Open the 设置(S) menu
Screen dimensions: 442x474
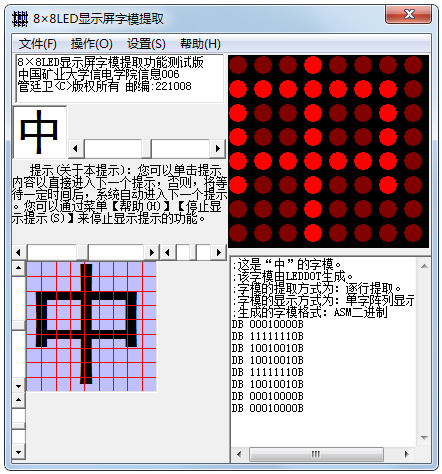[146, 44]
